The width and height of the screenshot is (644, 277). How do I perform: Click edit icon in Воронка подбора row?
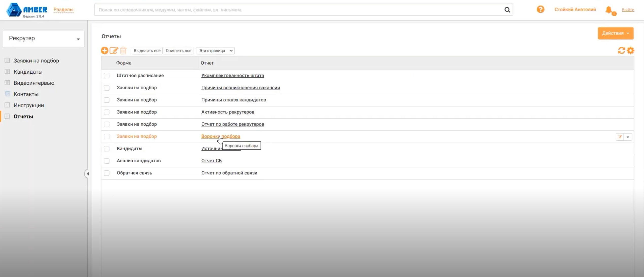coord(620,137)
